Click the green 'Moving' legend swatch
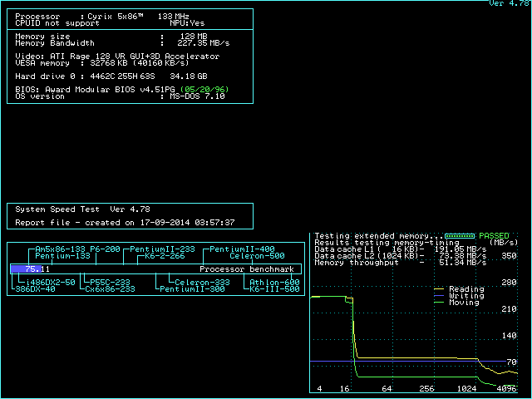 [439, 303]
